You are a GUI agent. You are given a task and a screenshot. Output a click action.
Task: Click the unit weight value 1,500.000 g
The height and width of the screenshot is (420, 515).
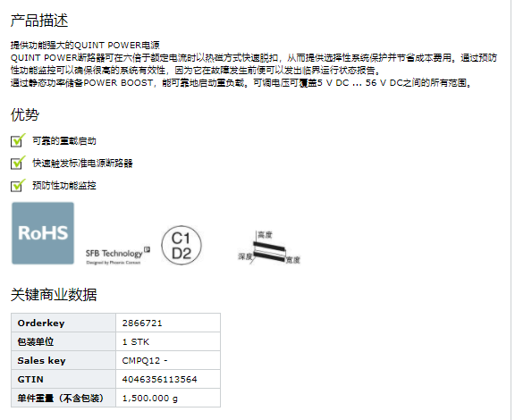click(x=150, y=399)
